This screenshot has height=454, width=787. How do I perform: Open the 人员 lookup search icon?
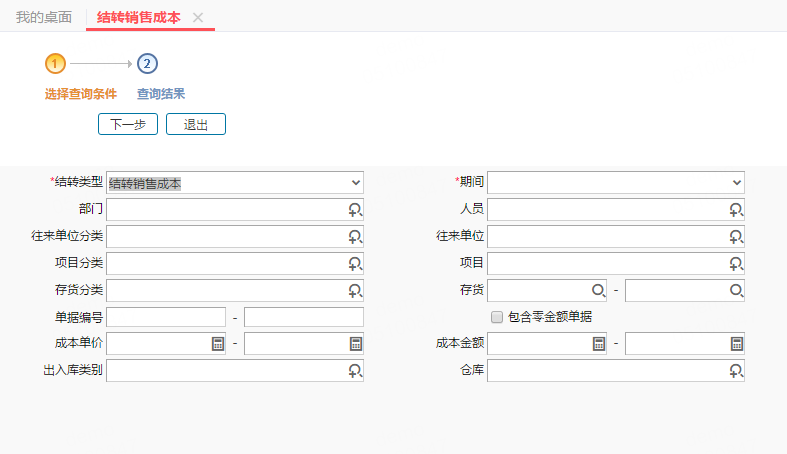(x=736, y=209)
